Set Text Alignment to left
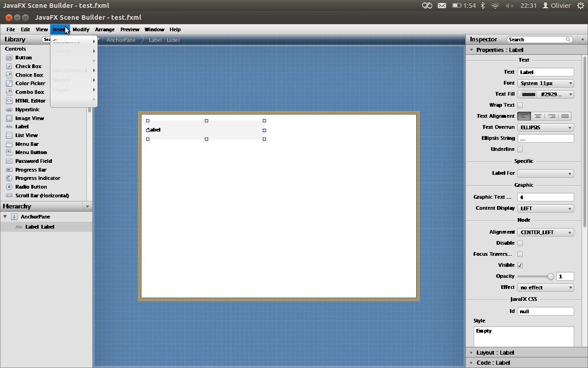This screenshot has height=368, width=588. pos(524,116)
